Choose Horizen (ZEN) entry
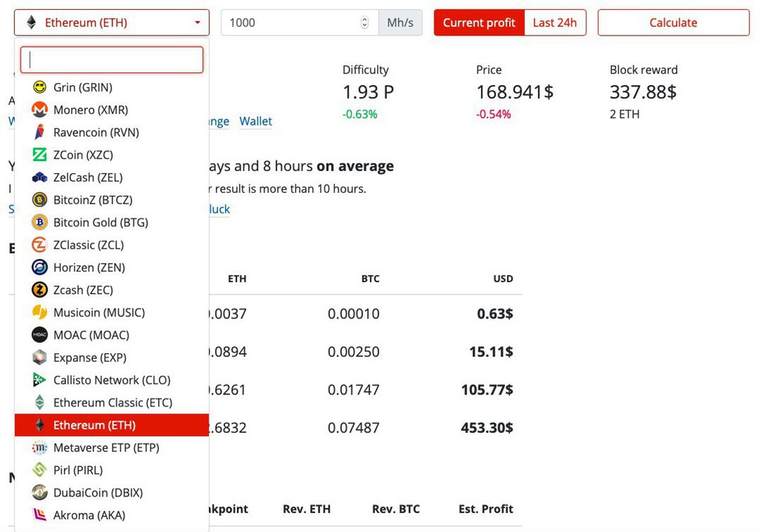 111,267
